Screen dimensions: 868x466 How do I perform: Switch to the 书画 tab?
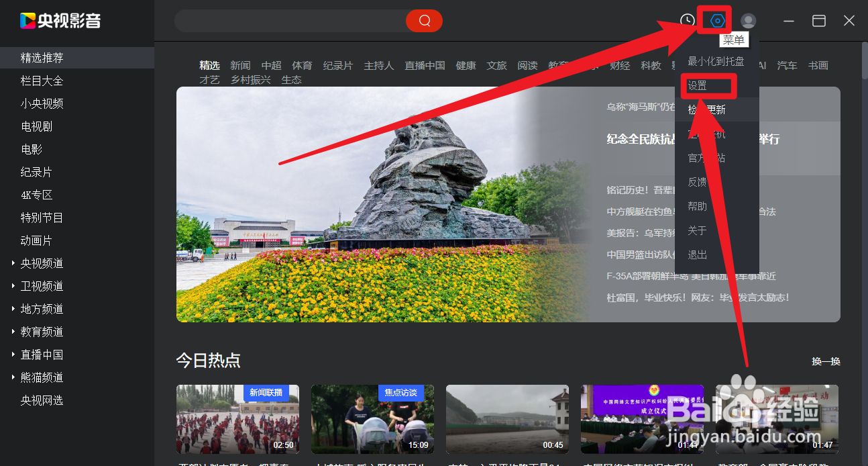[x=818, y=65]
